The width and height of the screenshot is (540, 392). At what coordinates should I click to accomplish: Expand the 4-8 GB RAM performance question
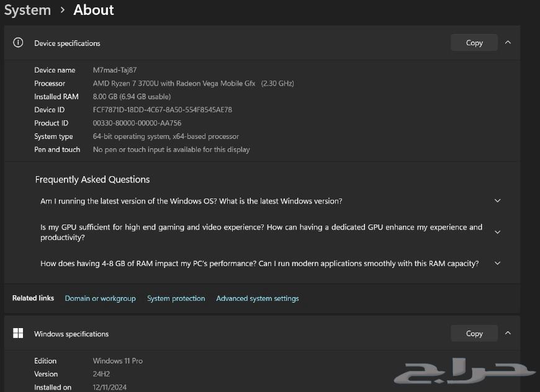click(x=497, y=263)
